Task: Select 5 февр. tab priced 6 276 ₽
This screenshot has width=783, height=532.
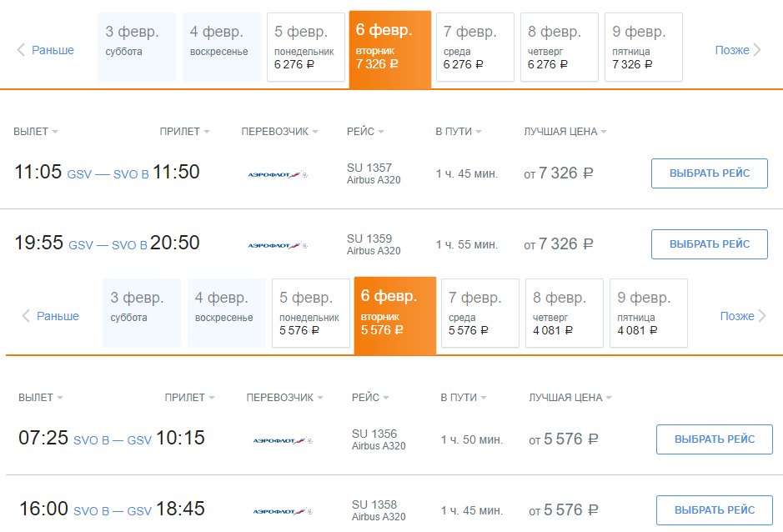Action: (306, 48)
